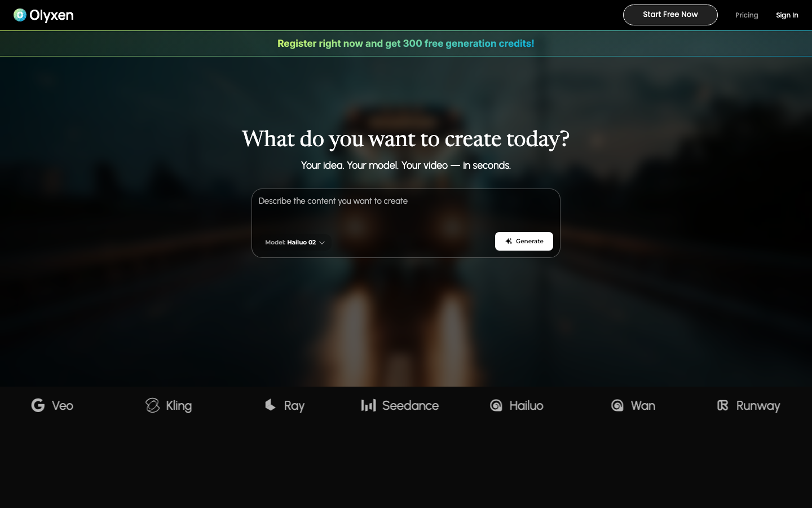
Task: Click the Start Free Now button
Action: click(670, 15)
